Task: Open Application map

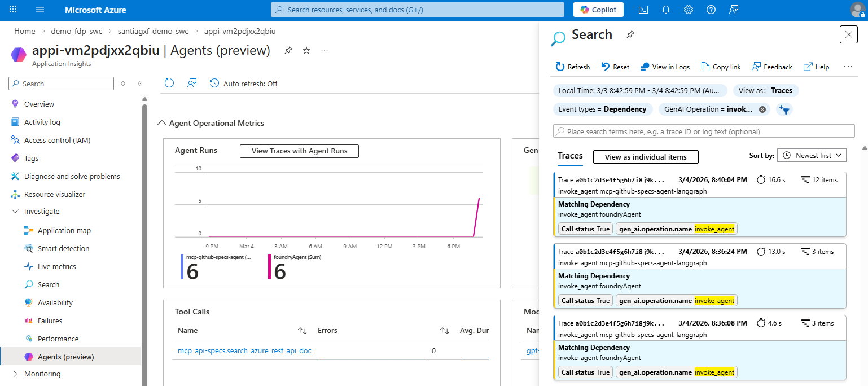Action: coord(64,230)
